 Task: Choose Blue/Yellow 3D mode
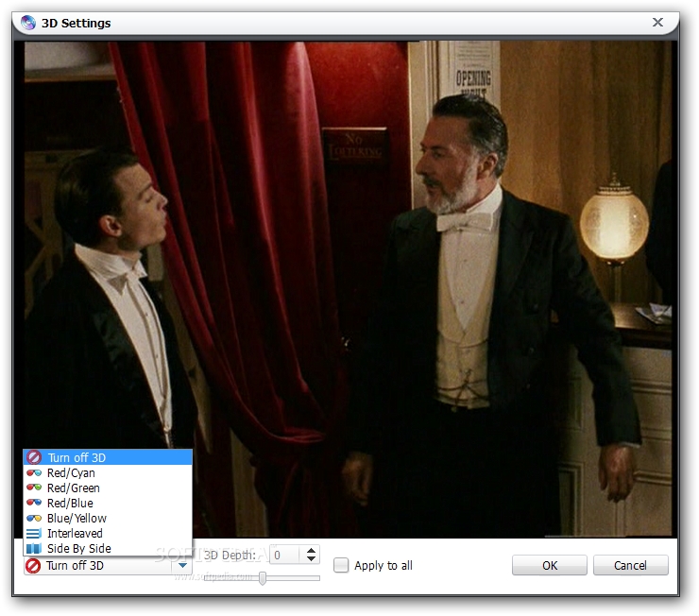pos(108,518)
